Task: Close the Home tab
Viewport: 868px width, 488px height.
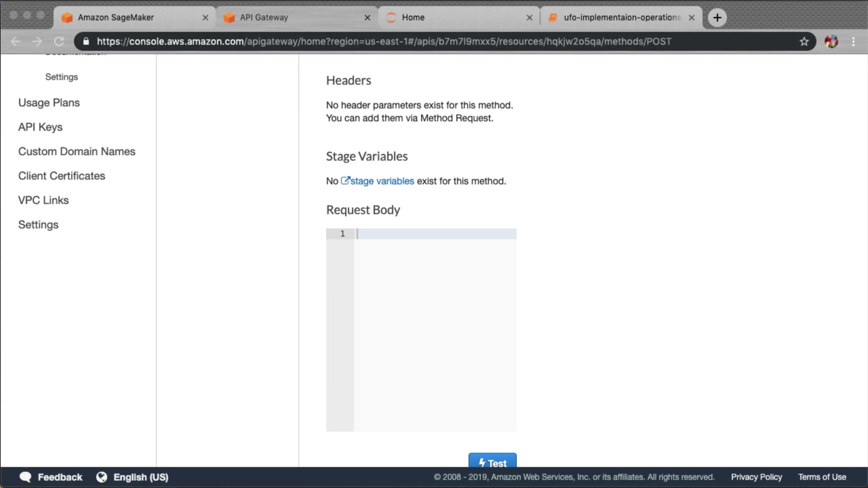Action: coord(529,18)
